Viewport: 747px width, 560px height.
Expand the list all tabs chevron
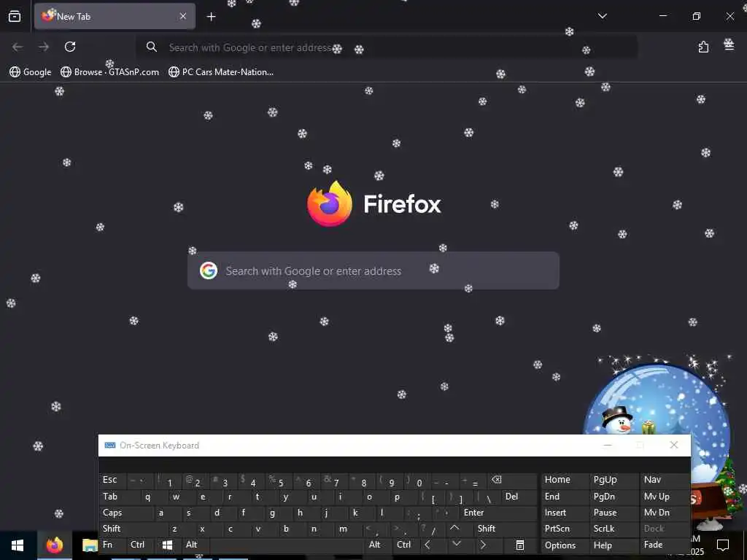(602, 16)
